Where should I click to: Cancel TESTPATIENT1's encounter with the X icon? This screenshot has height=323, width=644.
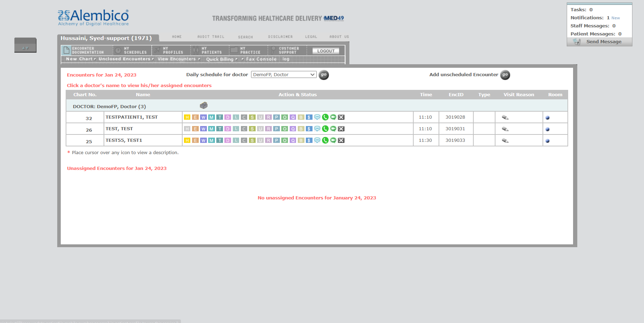click(x=341, y=117)
